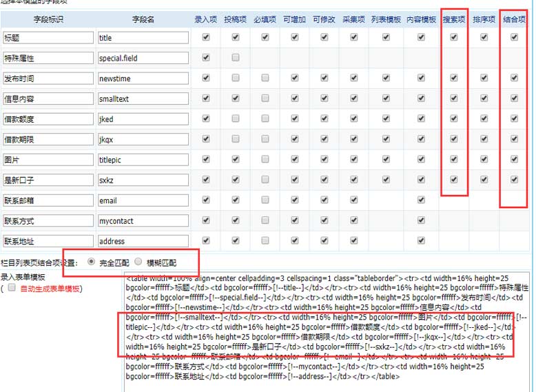Toggle 结合项 checkbox for sxkz row

click(514, 179)
